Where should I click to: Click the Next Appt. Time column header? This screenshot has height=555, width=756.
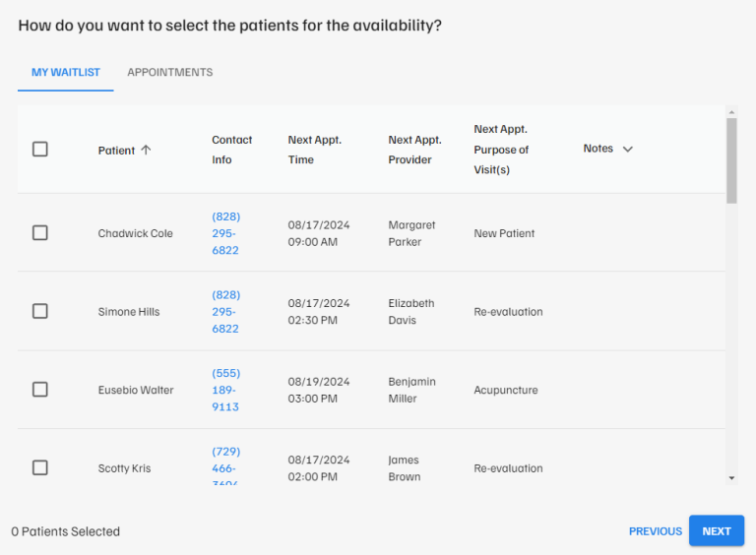click(314, 150)
